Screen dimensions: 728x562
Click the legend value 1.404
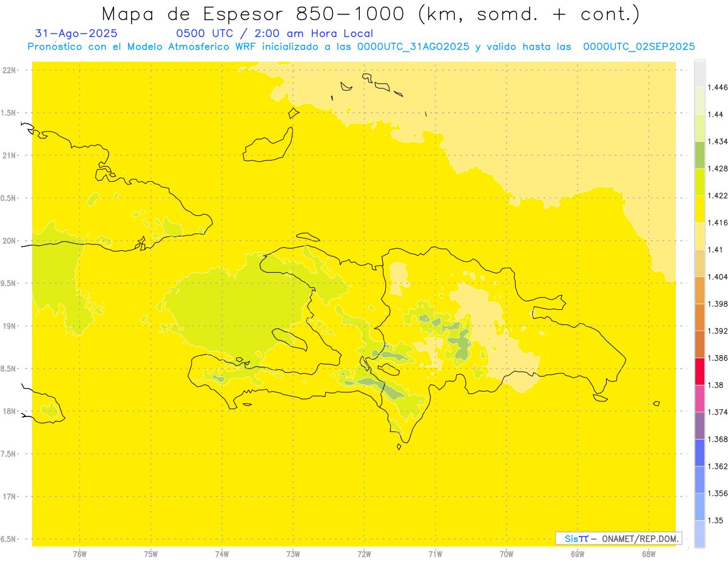tap(719, 276)
